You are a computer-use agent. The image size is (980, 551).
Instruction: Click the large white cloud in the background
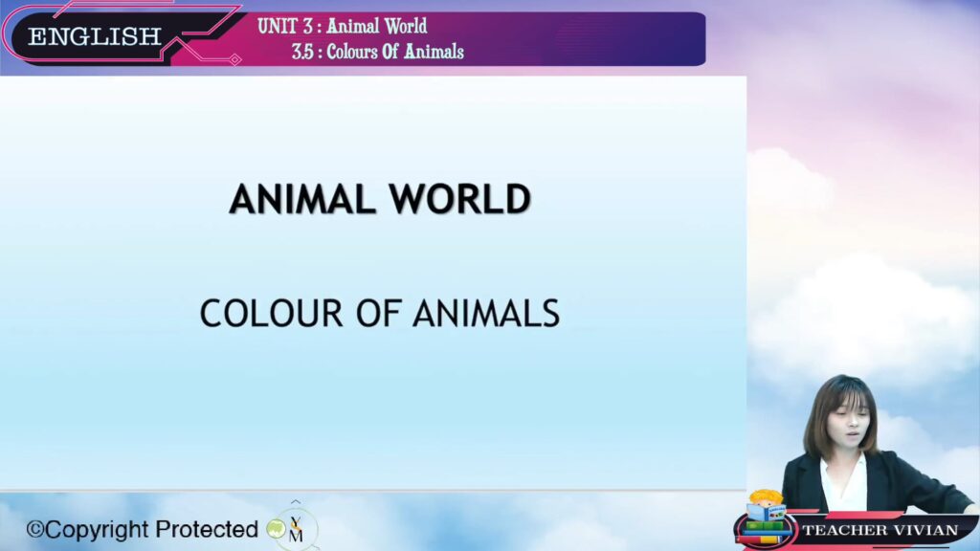(861, 306)
